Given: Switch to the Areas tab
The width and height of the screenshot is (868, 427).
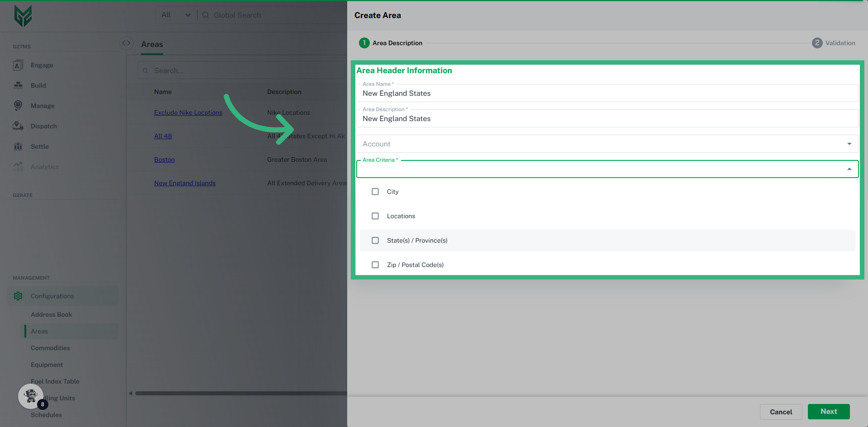Looking at the screenshot, I should (x=152, y=44).
